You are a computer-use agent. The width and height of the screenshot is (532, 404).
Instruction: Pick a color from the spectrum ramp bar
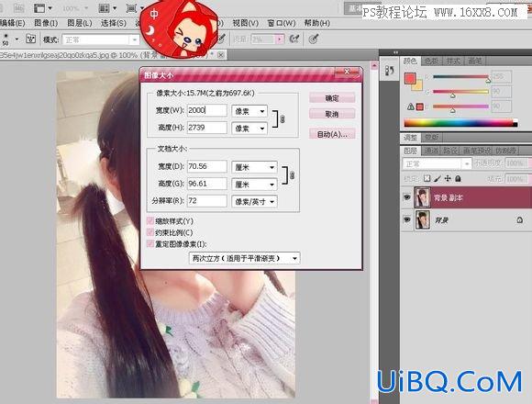tap(460, 122)
